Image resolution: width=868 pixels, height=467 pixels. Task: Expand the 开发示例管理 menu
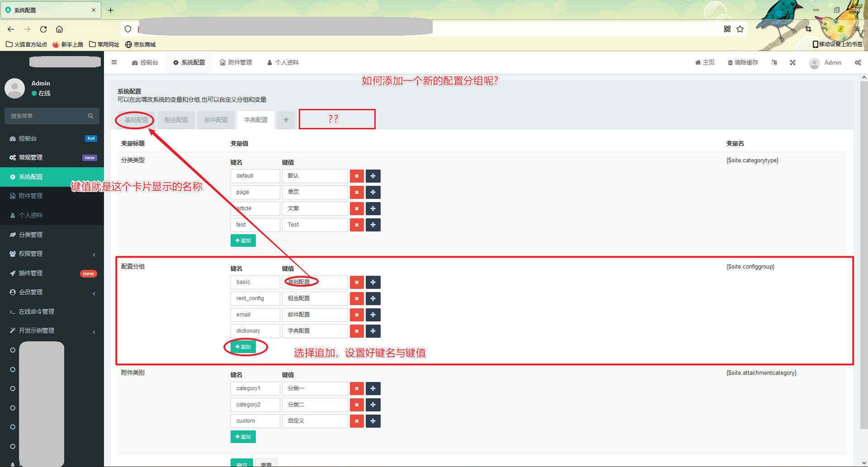click(52, 330)
